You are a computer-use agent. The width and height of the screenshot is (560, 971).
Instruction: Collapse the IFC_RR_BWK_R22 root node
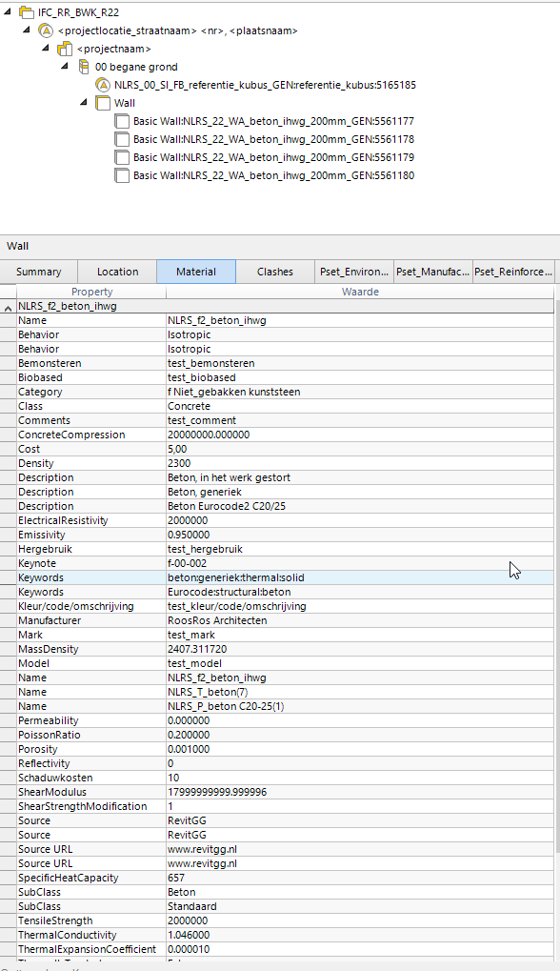8,12
